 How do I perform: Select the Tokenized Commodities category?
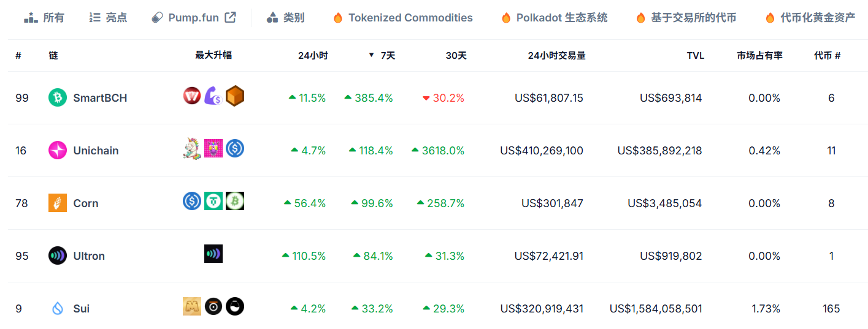click(x=403, y=18)
